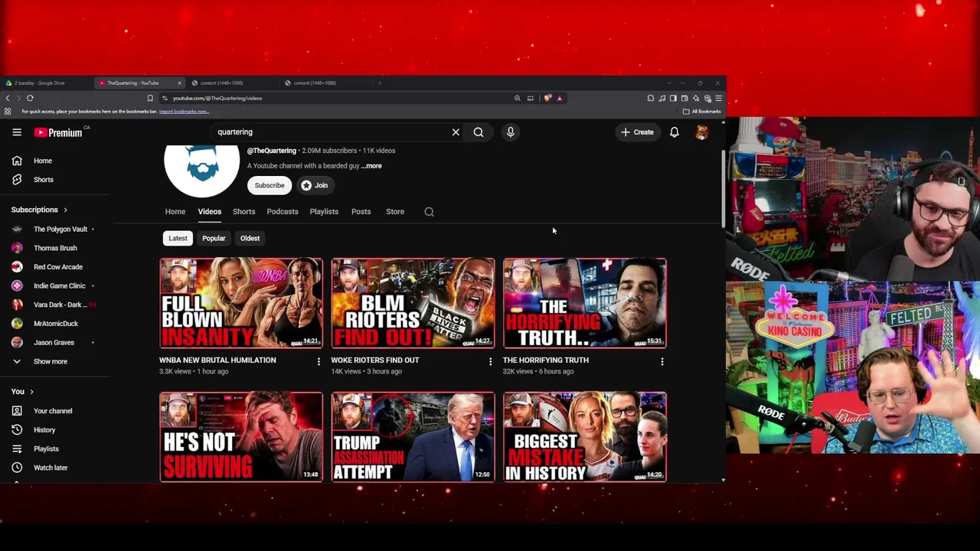The image size is (980, 551).
Task: Switch to the Podcasts tab
Action: click(x=283, y=212)
